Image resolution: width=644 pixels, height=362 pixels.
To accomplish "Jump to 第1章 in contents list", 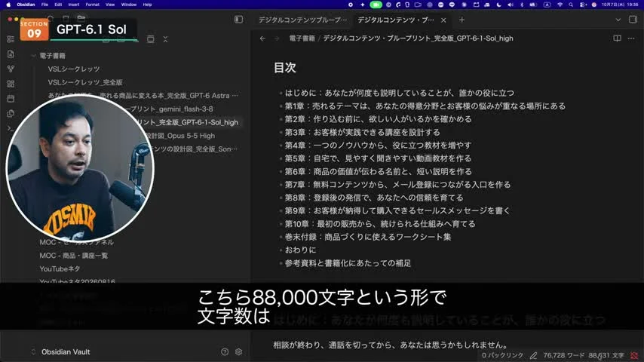I will [x=425, y=106].
